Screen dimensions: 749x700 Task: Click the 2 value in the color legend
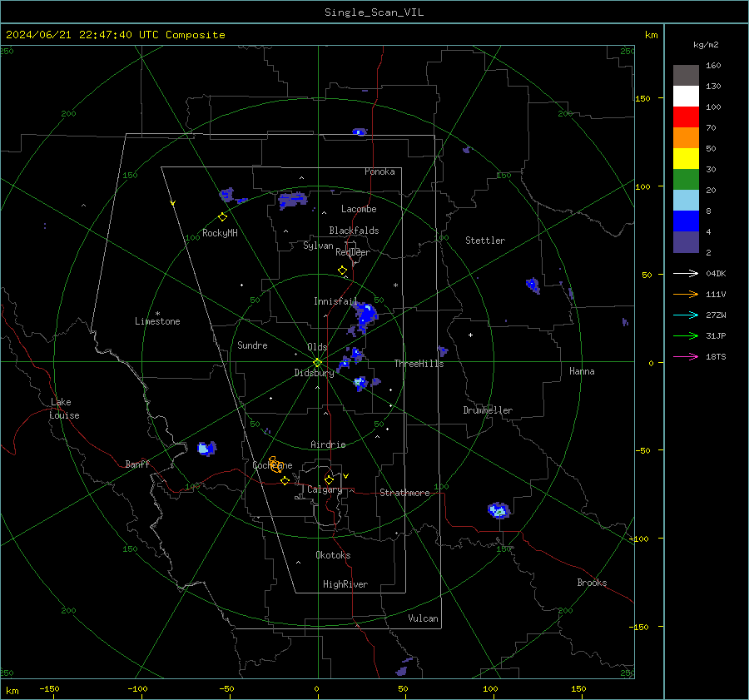pyautogui.click(x=708, y=252)
